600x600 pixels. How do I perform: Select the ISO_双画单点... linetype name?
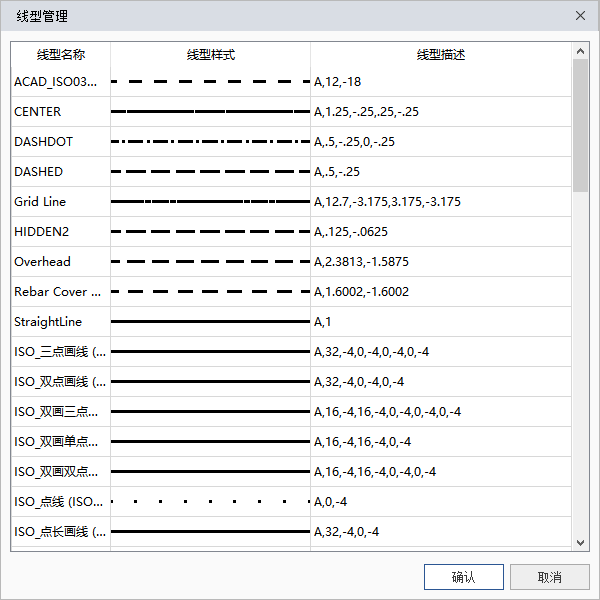pyautogui.click(x=56, y=442)
